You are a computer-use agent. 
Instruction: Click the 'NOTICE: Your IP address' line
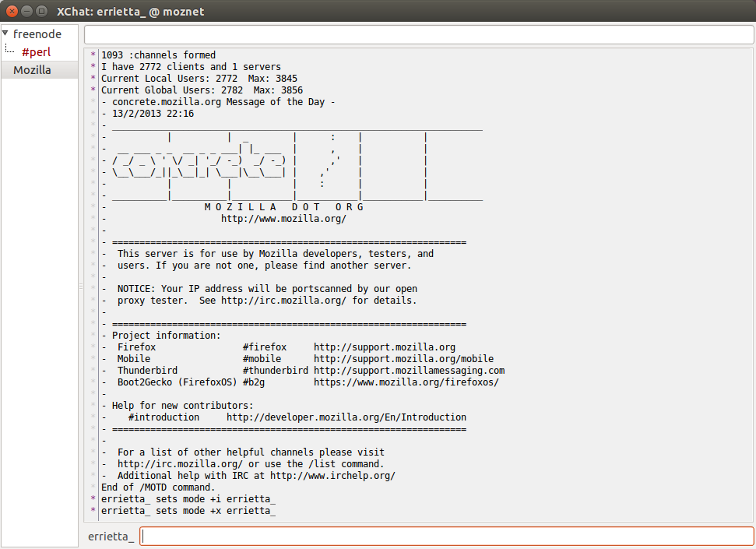pyautogui.click(x=267, y=289)
